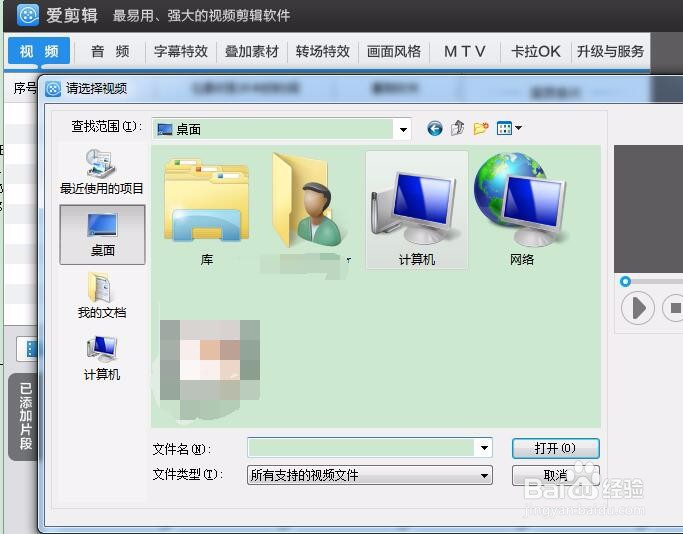This screenshot has width=683, height=534.
Task: Switch to the 视频 tab
Action: point(39,51)
